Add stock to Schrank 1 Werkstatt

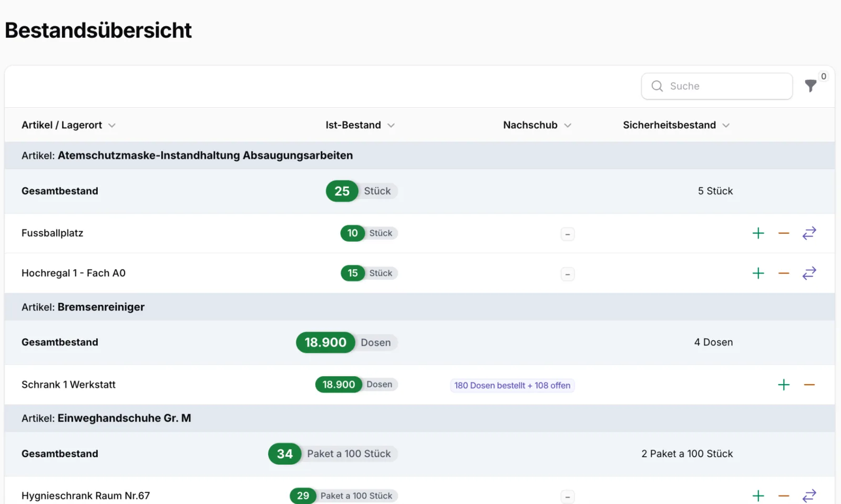pos(784,385)
